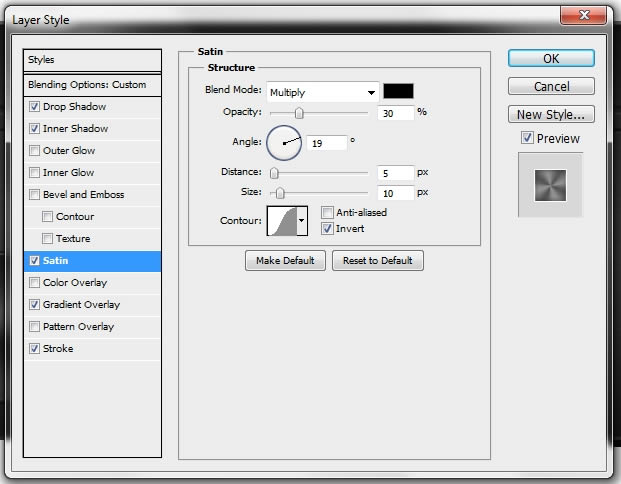Click the style preview thumbnail

pyautogui.click(x=551, y=185)
